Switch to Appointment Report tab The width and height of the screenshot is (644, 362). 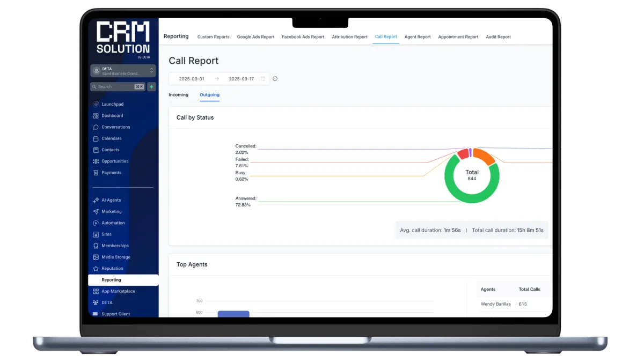point(458,37)
